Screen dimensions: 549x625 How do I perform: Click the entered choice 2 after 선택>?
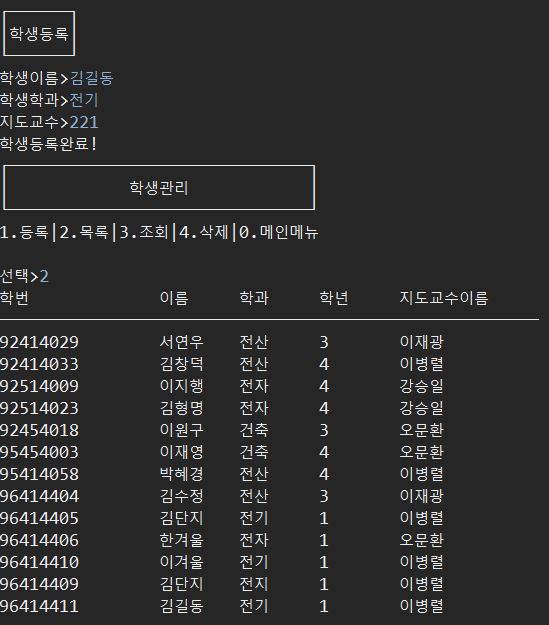pos(44,276)
